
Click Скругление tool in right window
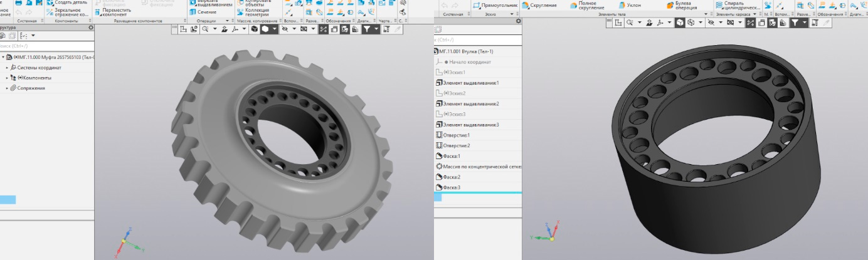click(x=539, y=5)
